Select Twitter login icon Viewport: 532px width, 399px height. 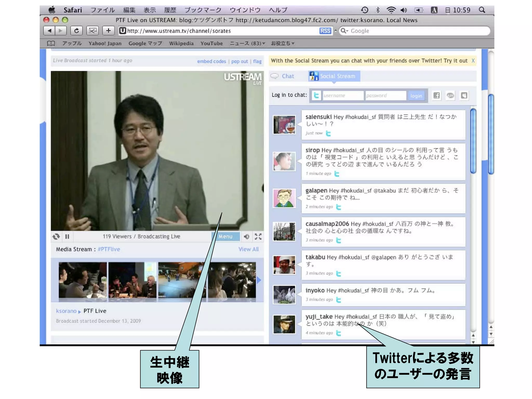click(316, 95)
